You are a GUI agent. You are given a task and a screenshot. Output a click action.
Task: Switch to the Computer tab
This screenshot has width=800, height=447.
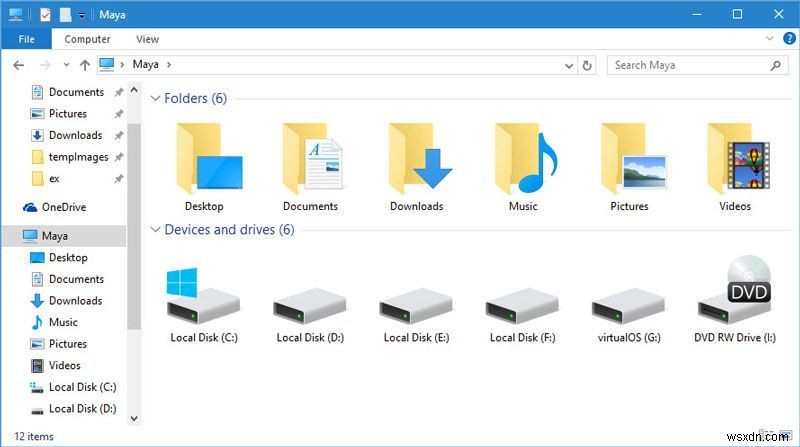coord(87,39)
